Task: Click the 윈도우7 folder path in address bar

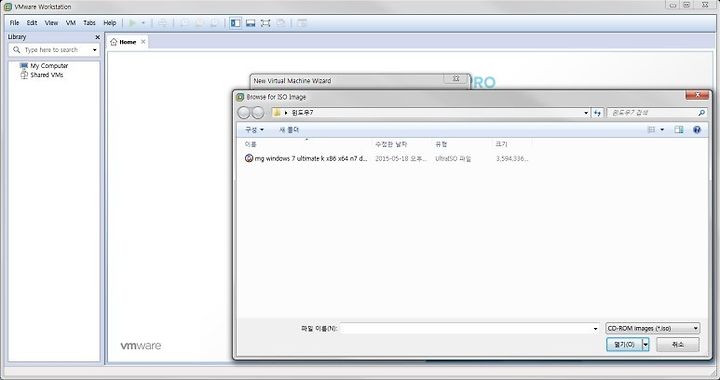Action: (x=302, y=112)
